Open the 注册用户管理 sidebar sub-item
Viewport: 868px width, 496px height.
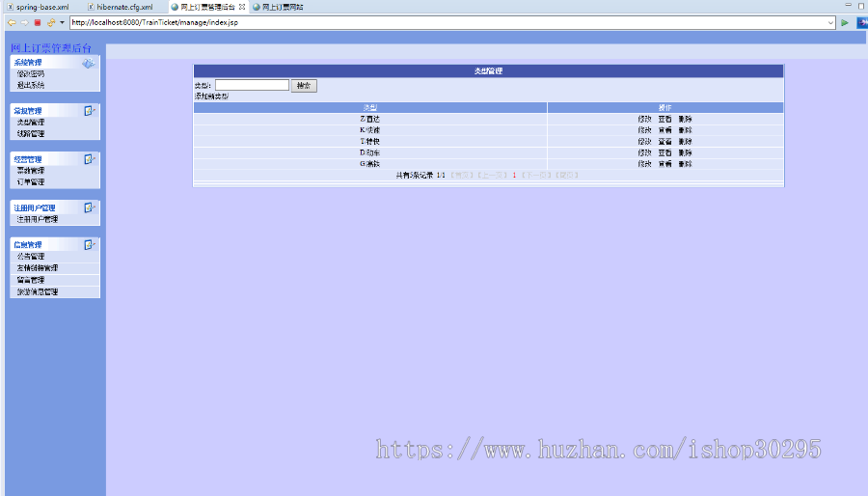pos(37,219)
